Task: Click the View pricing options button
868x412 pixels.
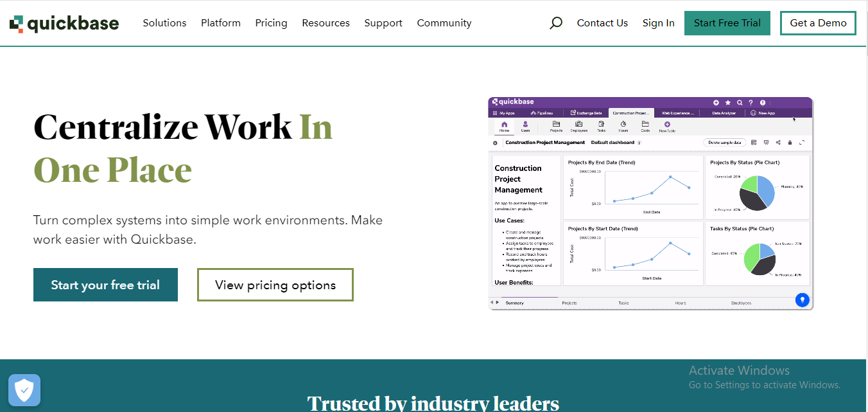Action: 275,285
